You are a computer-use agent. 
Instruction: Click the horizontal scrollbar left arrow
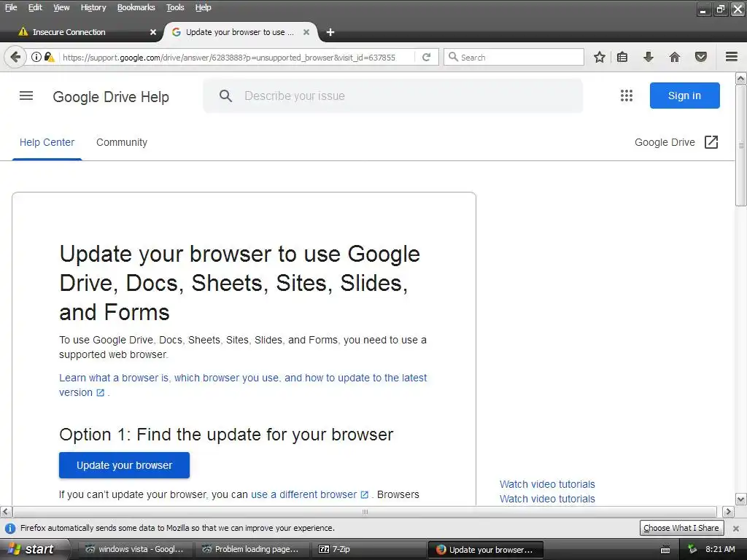click(6, 512)
